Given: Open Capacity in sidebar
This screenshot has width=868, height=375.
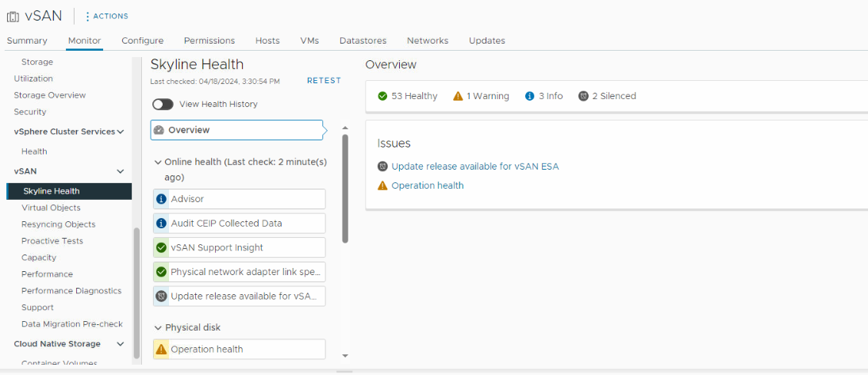Looking at the screenshot, I should pyautogui.click(x=39, y=258).
